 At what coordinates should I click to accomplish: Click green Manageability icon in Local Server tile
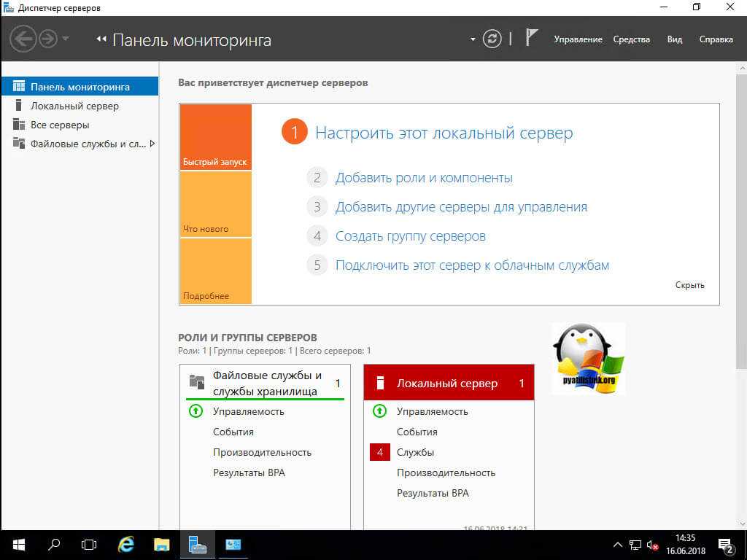click(x=379, y=411)
